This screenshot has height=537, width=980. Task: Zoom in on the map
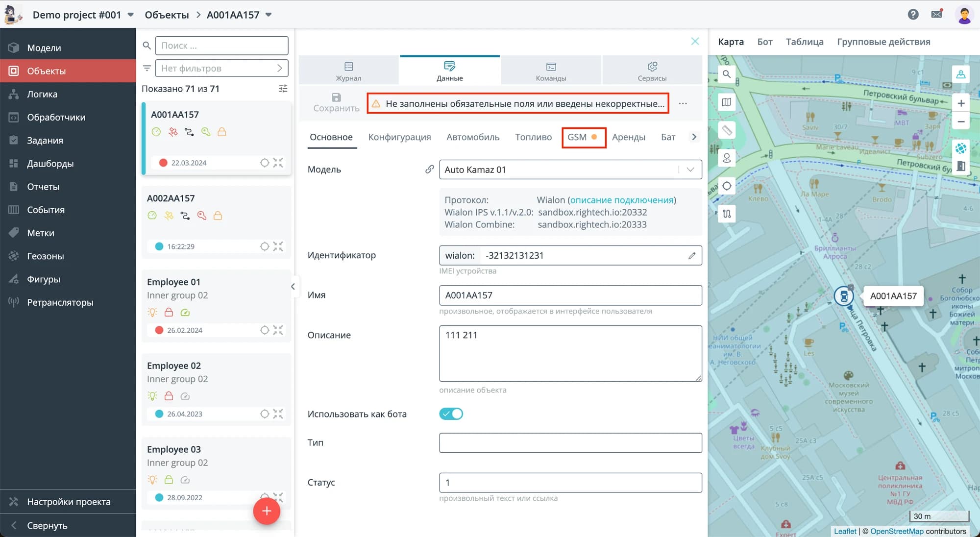point(961,103)
